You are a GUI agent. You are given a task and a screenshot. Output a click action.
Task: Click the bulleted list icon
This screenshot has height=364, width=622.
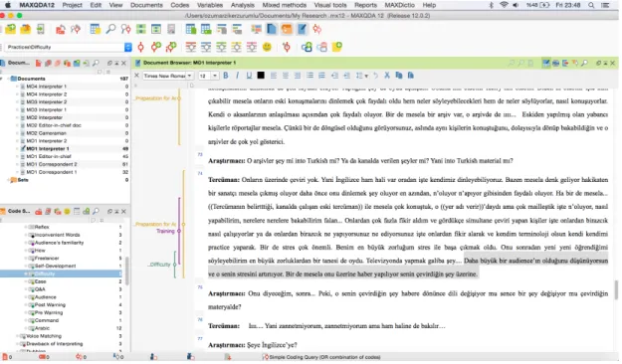click(310, 76)
